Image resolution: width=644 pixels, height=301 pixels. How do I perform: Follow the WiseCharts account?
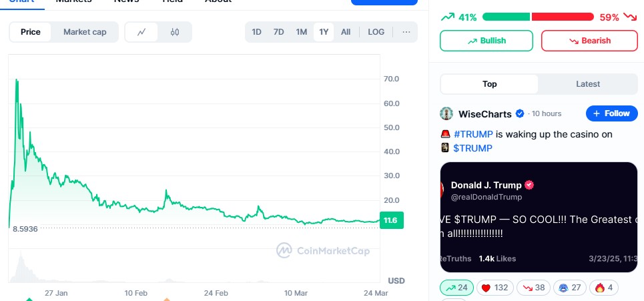coord(611,113)
